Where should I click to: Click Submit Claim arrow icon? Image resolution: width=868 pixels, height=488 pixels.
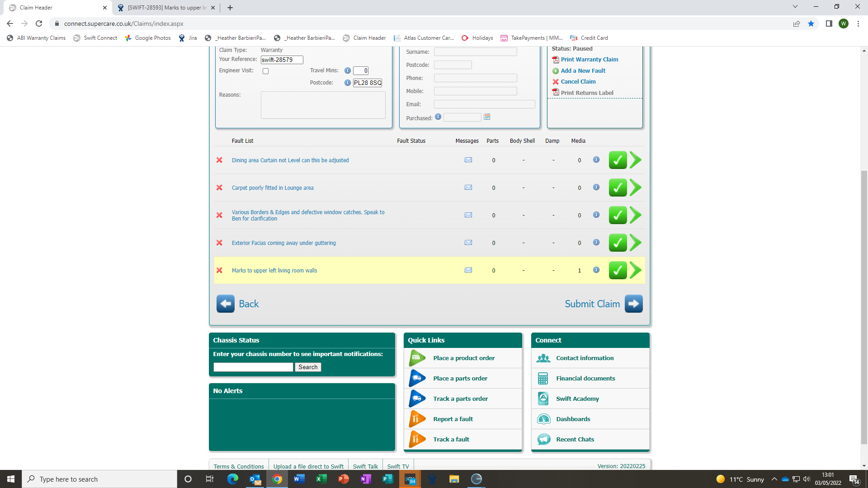(633, 304)
